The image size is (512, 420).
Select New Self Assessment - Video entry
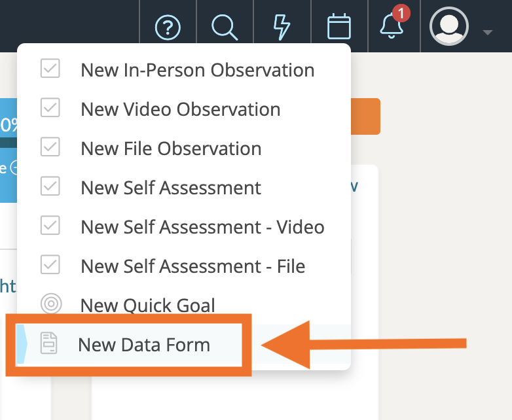(202, 227)
